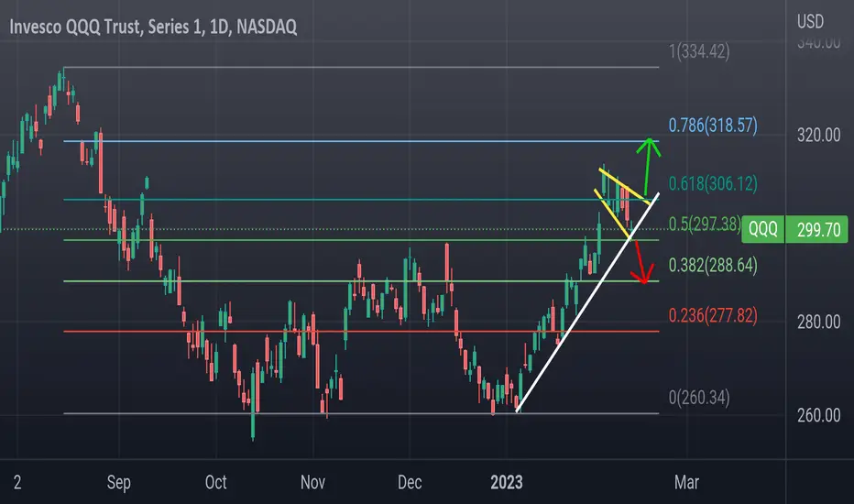Click the QQQ symbol price tag

point(762,229)
